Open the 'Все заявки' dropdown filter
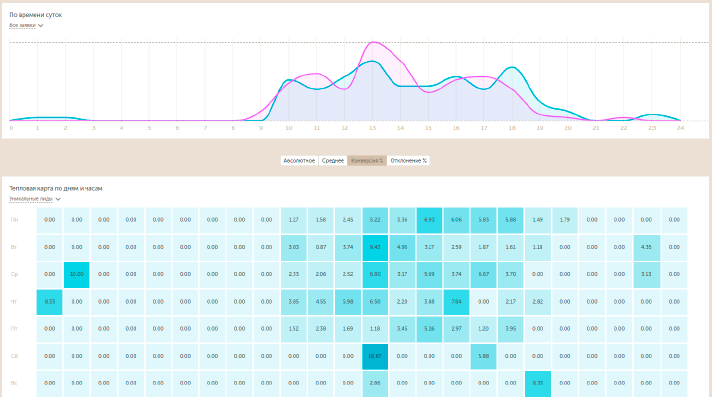 [x=26, y=25]
